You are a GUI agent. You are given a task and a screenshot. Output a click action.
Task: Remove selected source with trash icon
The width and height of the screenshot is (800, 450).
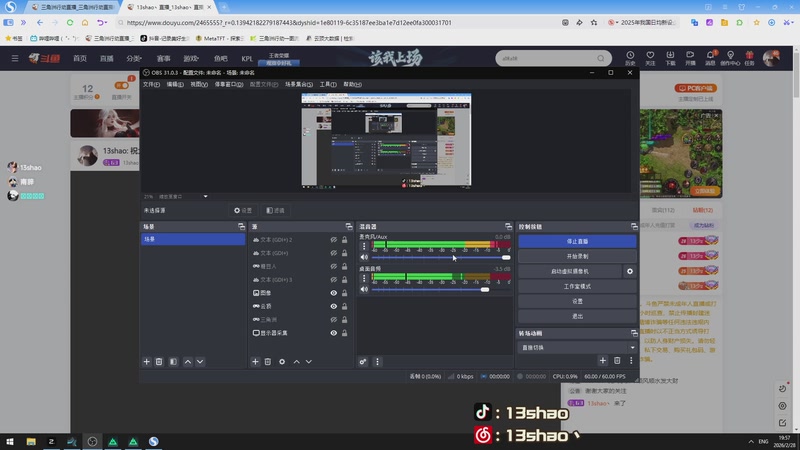(268, 362)
